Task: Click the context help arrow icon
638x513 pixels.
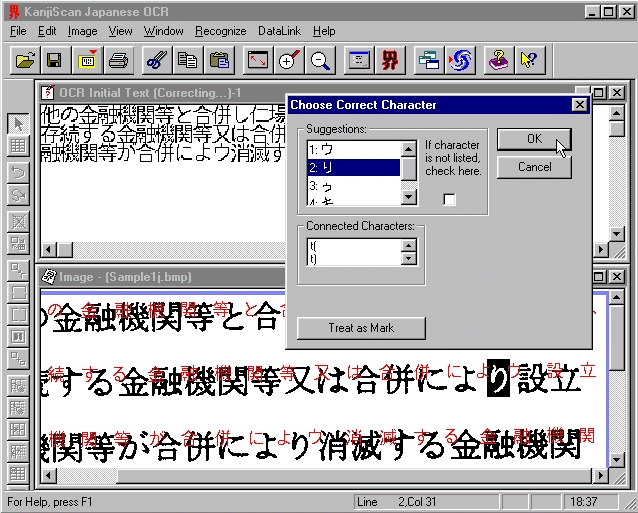Action: [529, 60]
